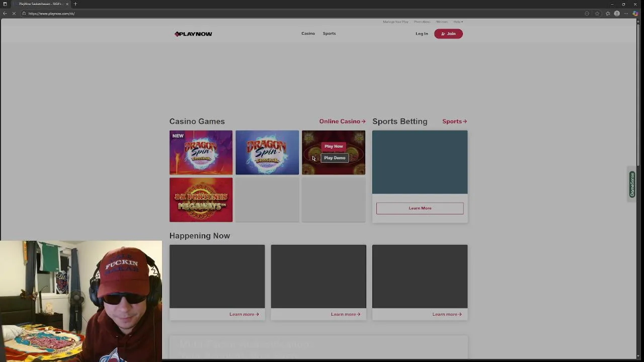This screenshot has width=644, height=362.
Task: View site information lock icon
Action: tap(24, 14)
